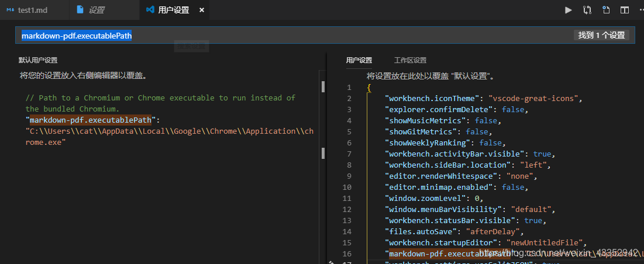This screenshot has width=644, height=264.
Task: Click the comment about Chromium executable
Action: pos(160,103)
